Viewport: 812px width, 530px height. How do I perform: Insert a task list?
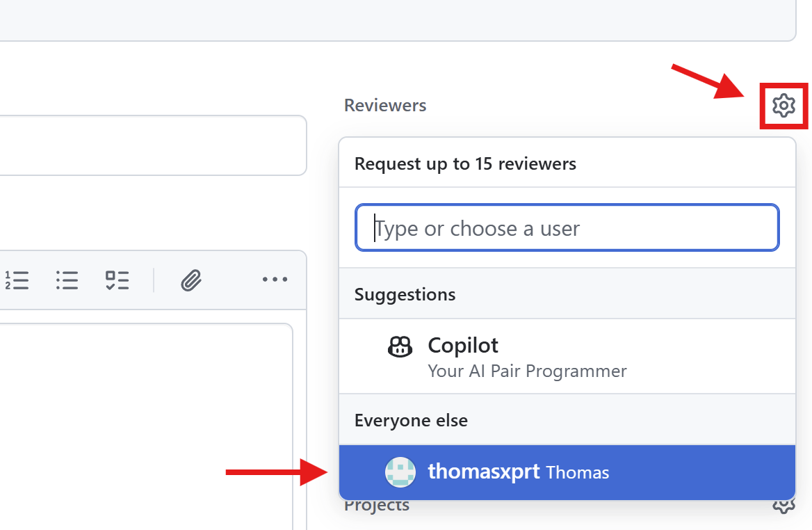117,280
